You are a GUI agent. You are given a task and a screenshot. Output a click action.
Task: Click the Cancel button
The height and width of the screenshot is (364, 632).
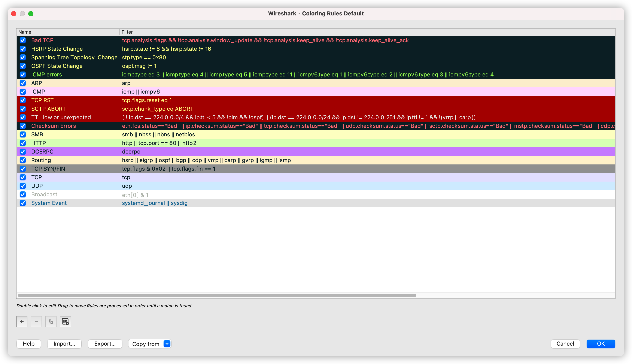(565, 344)
